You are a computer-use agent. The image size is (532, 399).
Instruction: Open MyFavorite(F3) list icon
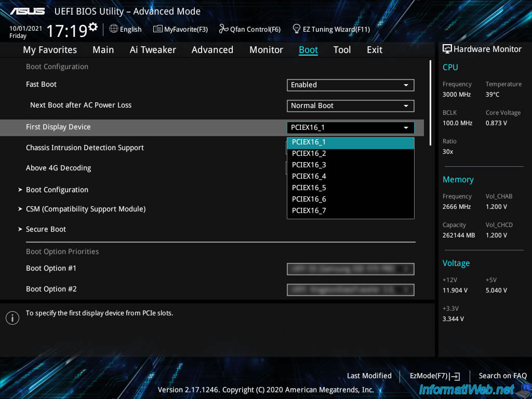click(x=157, y=29)
